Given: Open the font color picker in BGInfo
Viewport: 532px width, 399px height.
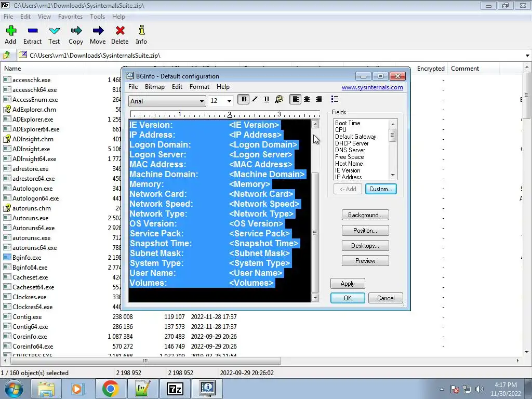Looking at the screenshot, I should (x=279, y=99).
